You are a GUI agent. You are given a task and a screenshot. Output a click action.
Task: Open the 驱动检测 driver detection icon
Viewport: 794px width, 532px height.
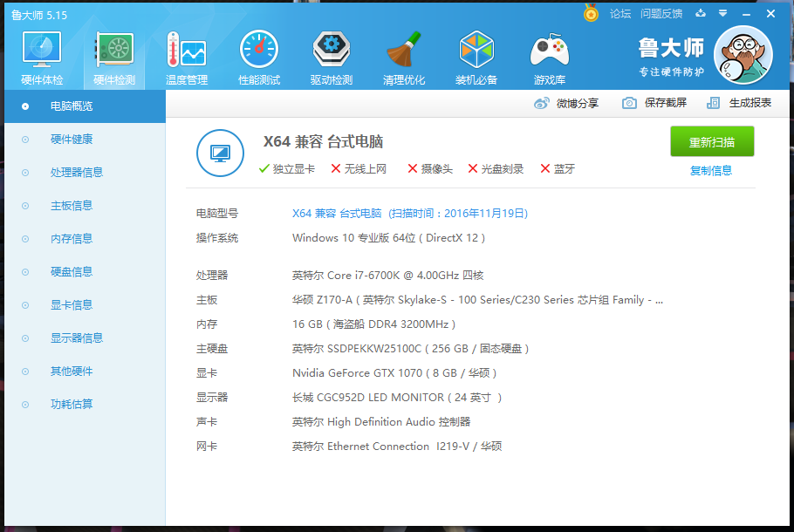pos(332,58)
